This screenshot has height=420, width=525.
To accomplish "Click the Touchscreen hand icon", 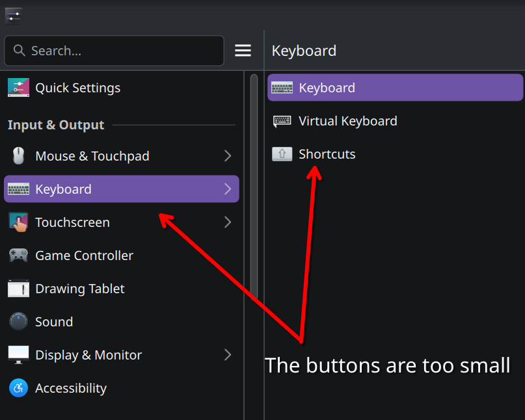I will (x=18, y=222).
